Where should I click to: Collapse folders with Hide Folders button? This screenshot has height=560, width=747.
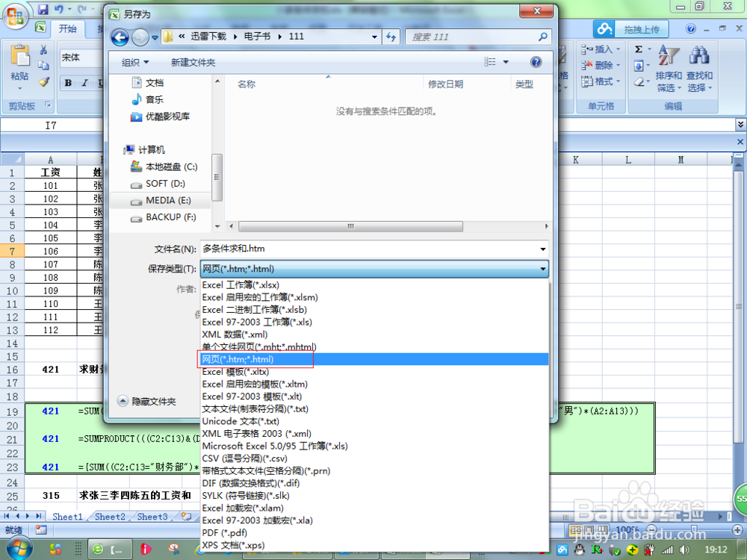146,402
